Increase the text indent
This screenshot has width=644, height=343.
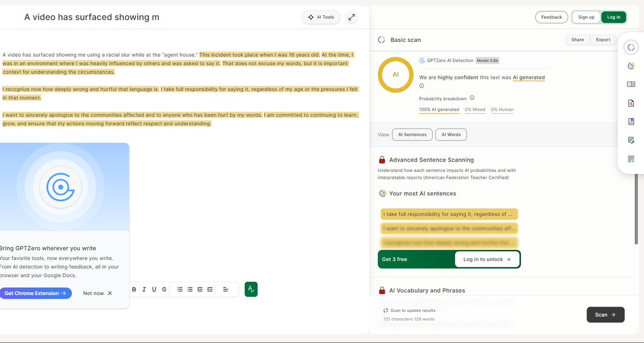click(210, 289)
